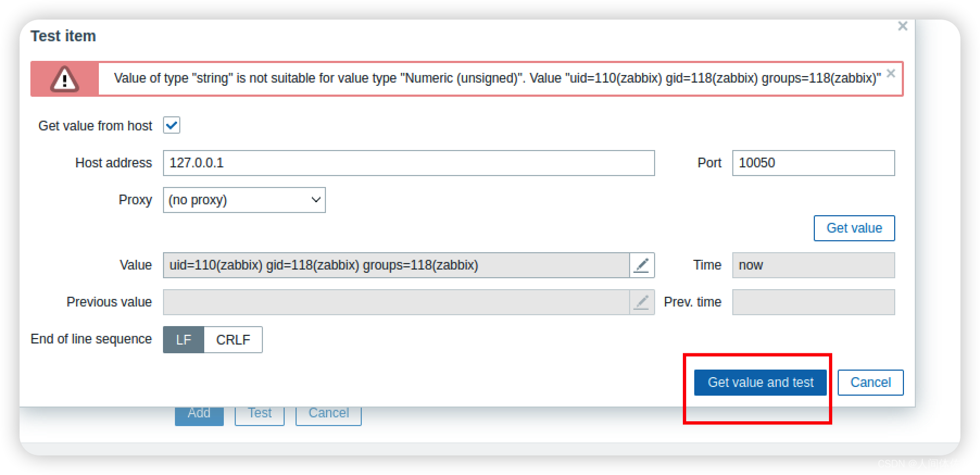Click the Add button behind the dialog
Screen dimensions: 980x475
199,416
